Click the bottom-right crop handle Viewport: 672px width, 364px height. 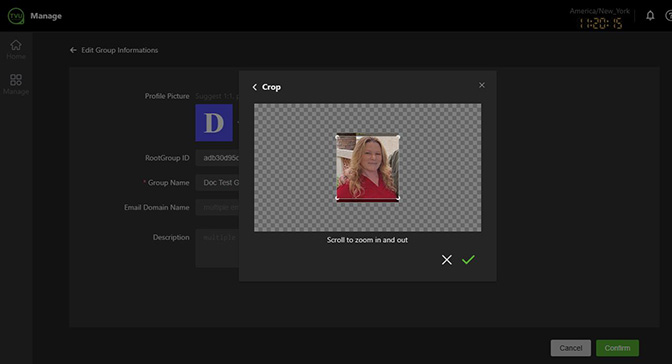[398, 198]
